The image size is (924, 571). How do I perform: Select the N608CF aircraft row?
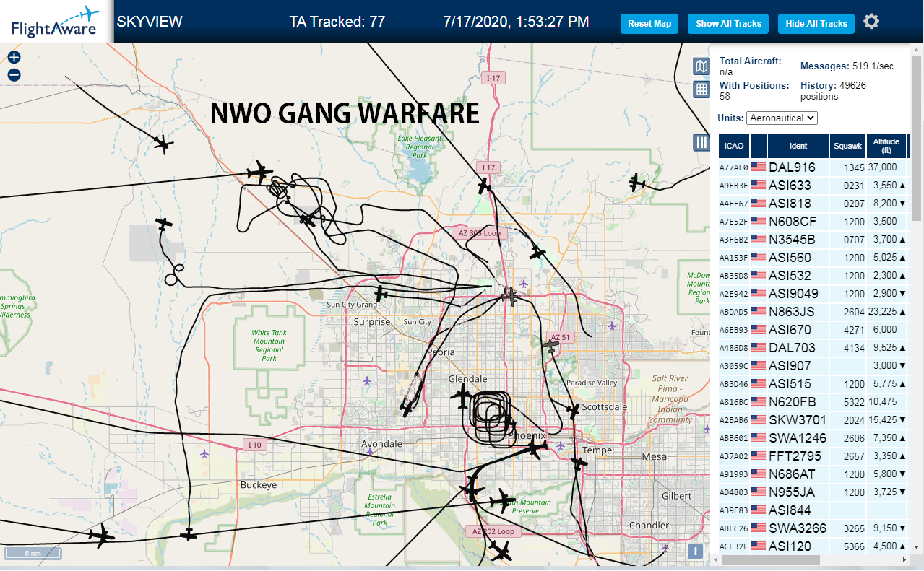[813, 222]
